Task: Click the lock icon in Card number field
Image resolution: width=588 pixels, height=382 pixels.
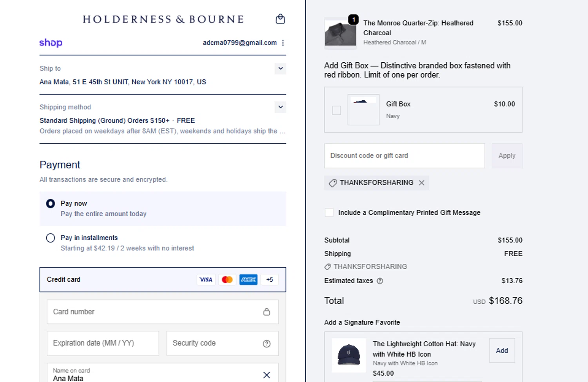Action: 267,312
